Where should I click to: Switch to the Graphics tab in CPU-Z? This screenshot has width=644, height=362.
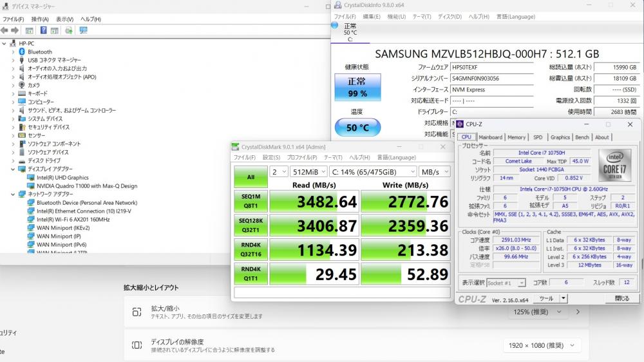[x=560, y=137]
